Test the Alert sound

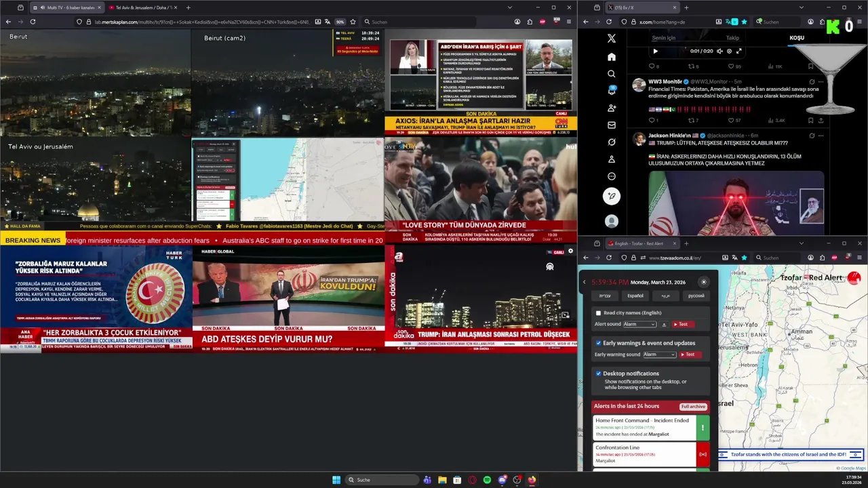coord(684,325)
